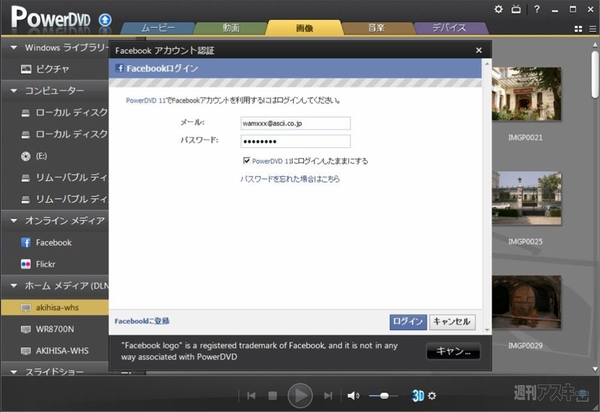The image size is (600, 412).
Task: Open the デバイス tab
Action: 450,28
